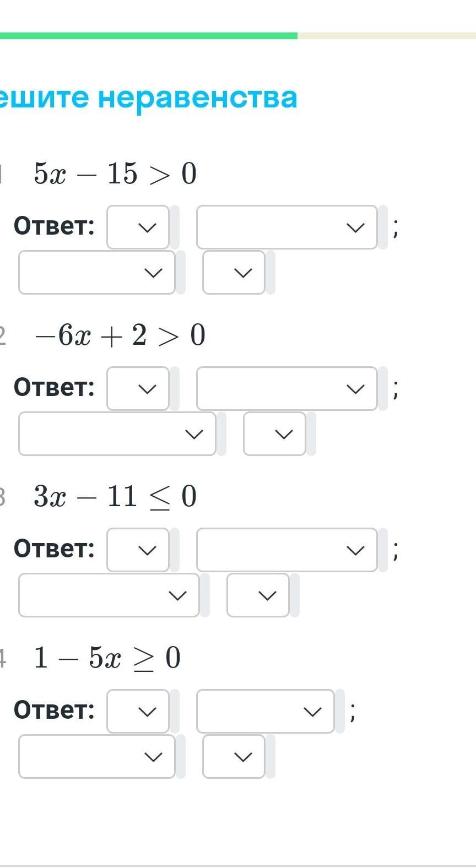Open first small dropdown after Ответ for 1 − 5x ≥ 0
This screenshot has height=868, width=476.
pyautogui.click(x=138, y=711)
